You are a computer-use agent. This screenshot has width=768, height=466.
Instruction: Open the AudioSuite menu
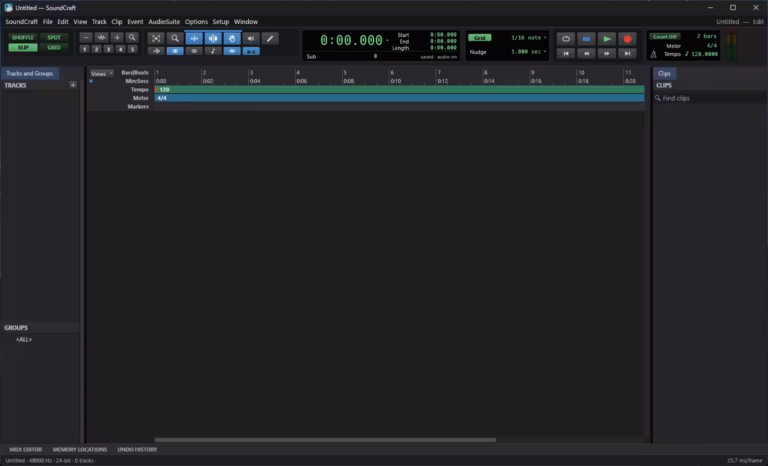[x=164, y=22]
